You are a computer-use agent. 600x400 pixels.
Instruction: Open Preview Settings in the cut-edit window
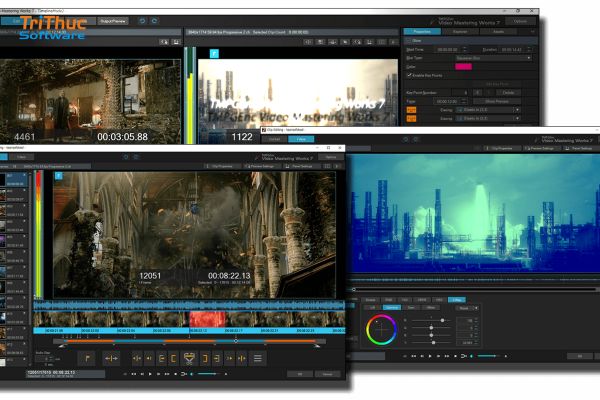click(x=262, y=167)
